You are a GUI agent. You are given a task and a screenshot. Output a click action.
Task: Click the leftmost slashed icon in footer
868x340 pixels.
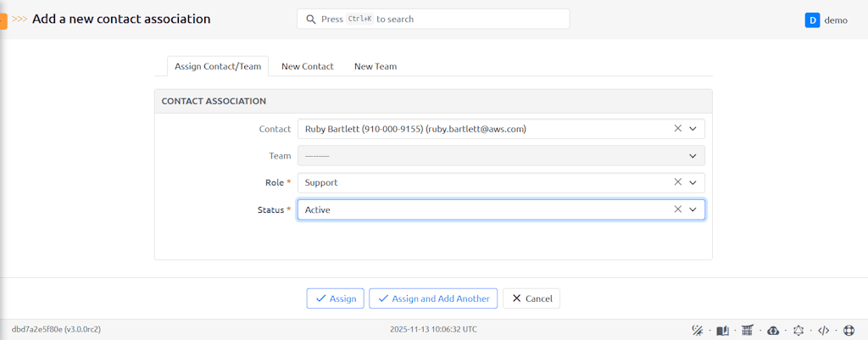698,330
